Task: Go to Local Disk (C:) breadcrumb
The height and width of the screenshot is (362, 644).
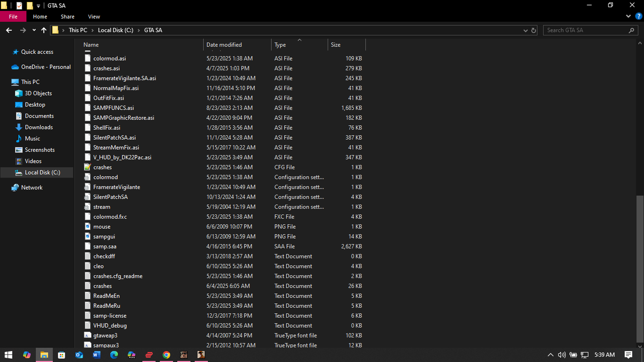Action: (116, 30)
